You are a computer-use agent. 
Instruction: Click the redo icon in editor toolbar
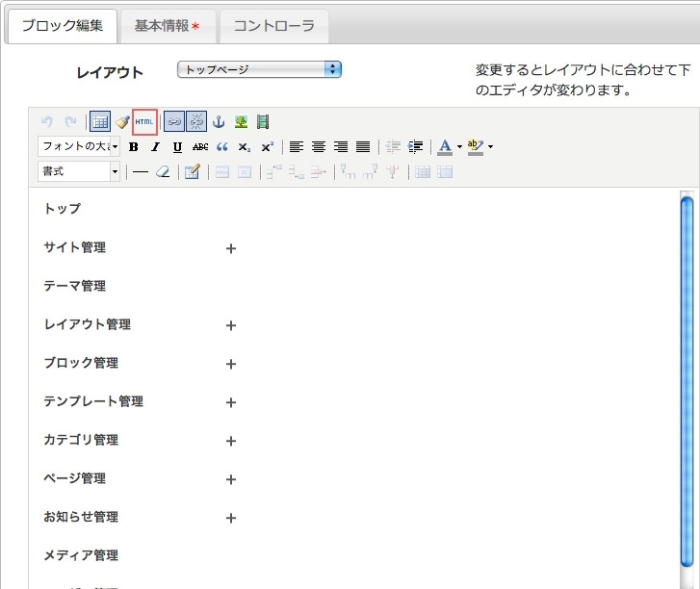(x=70, y=122)
